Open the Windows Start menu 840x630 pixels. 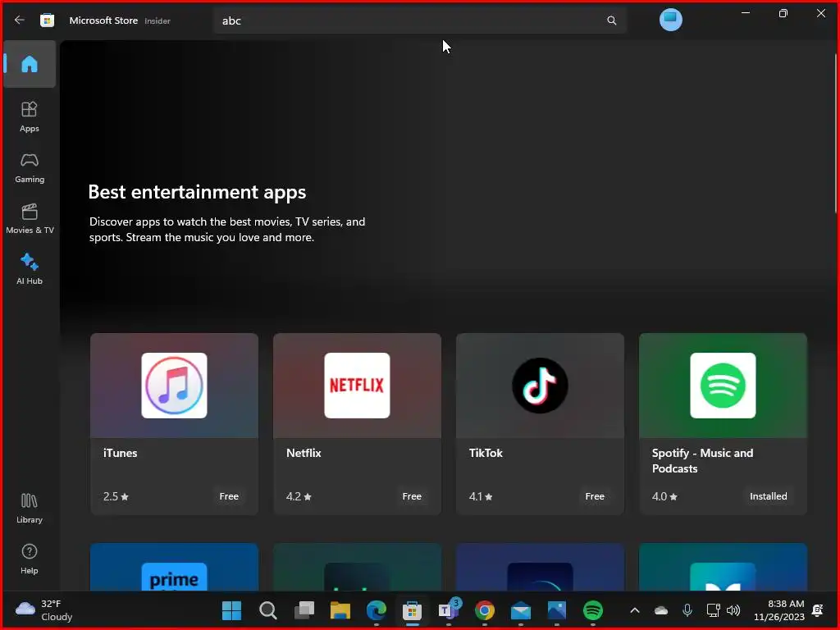coord(231,610)
